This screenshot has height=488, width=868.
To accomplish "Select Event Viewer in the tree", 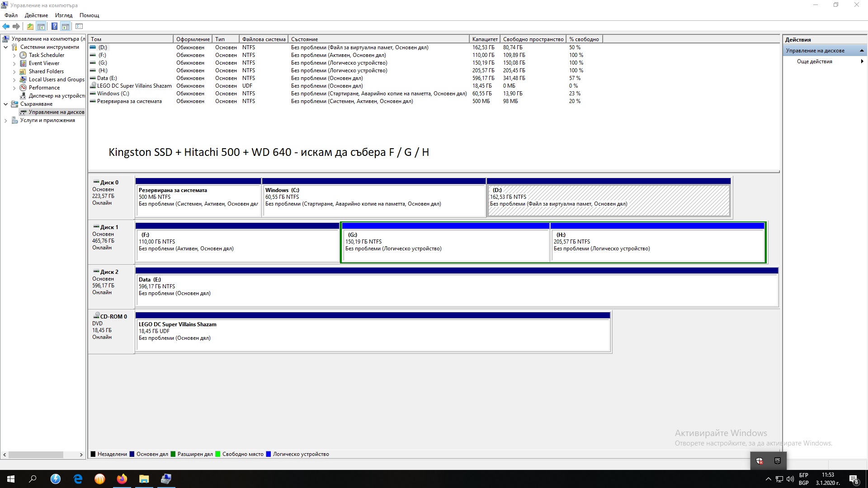I will (44, 63).
